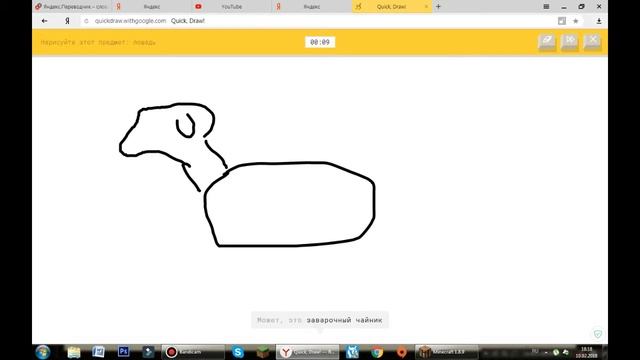Image resolution: width=640 pixels, height=360 pixels.
Task: Open File Explorer from the taskbar
Action: tap(74, 352)
